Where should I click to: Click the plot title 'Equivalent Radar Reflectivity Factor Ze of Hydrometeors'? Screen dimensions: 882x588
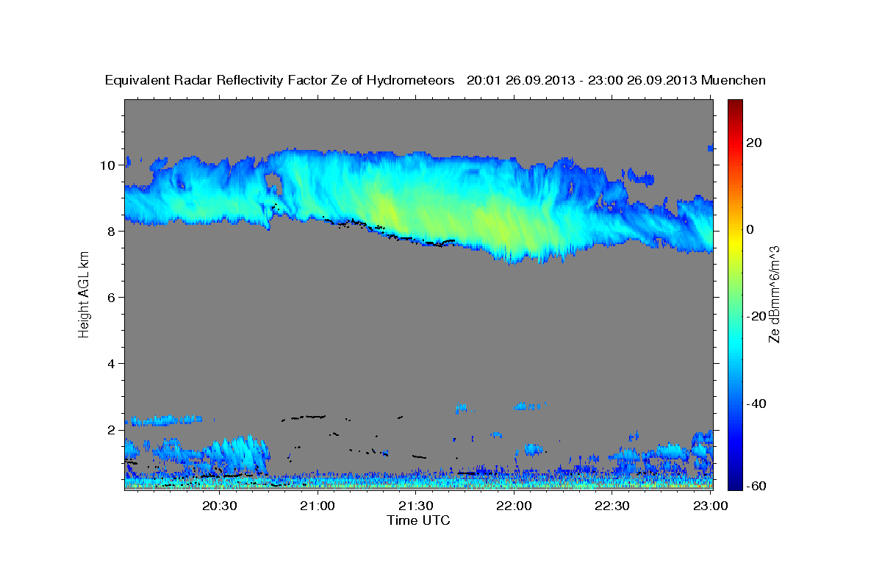[280, 81]
